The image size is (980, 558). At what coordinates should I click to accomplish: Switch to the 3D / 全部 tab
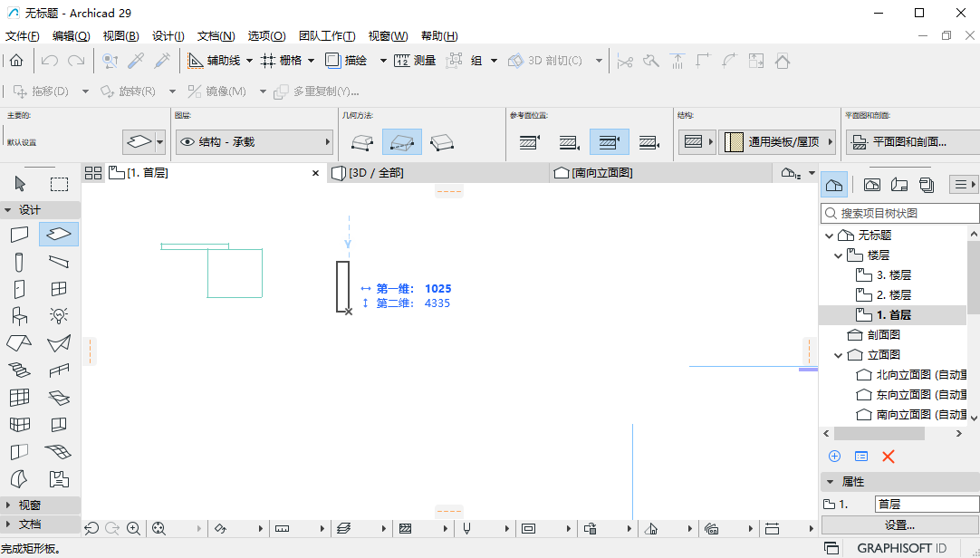click(376, 173)
